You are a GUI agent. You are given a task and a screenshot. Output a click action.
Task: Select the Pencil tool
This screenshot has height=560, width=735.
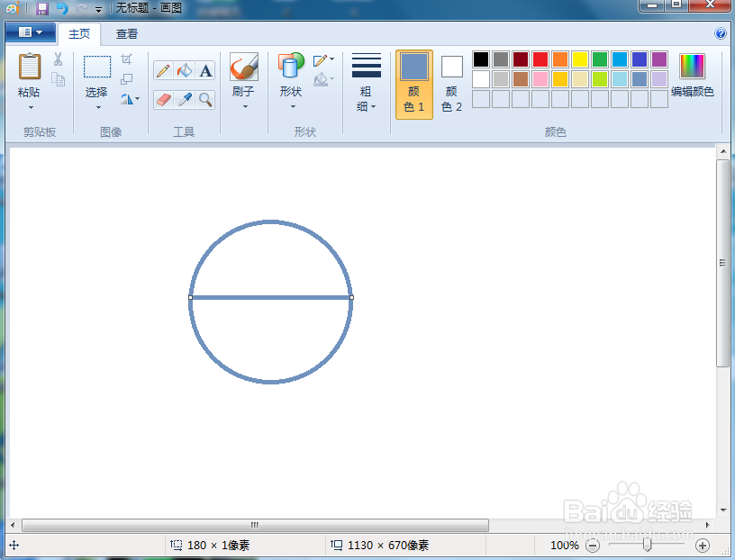point(164,70)
